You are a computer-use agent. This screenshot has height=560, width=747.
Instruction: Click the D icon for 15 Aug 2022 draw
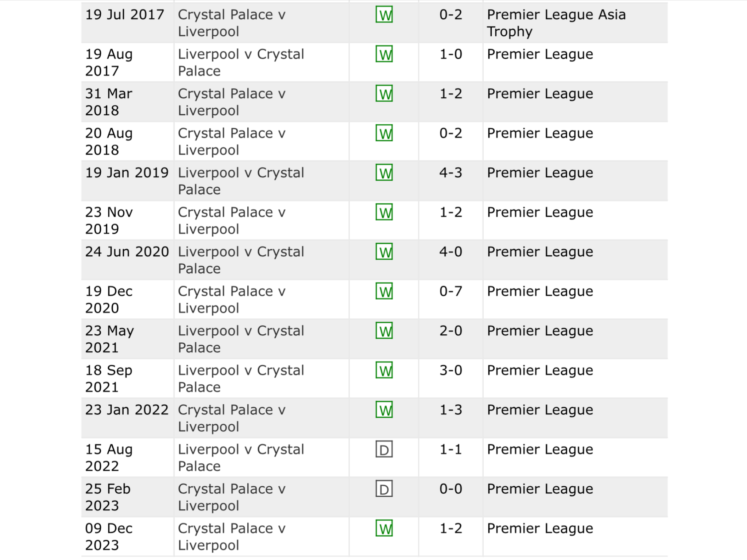pyautogui.click(x=384, y=450)
